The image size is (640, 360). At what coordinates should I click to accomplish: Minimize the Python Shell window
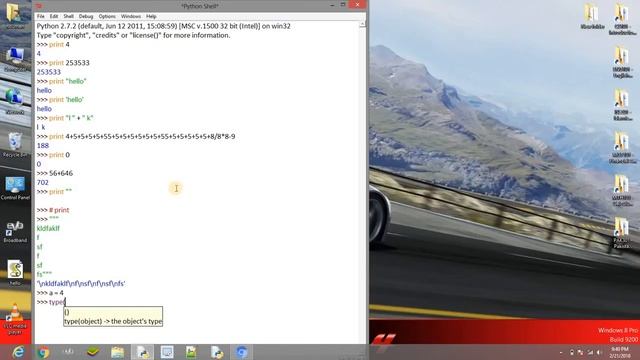point(331,5)
